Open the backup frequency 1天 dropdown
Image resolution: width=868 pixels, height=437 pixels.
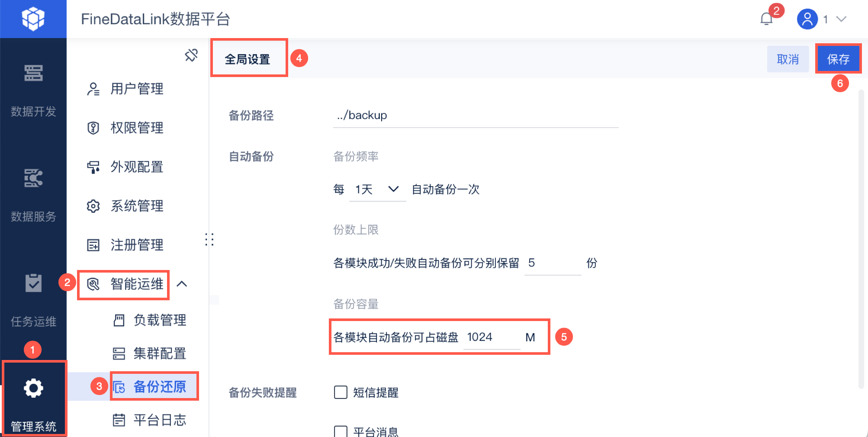[377, 190]
